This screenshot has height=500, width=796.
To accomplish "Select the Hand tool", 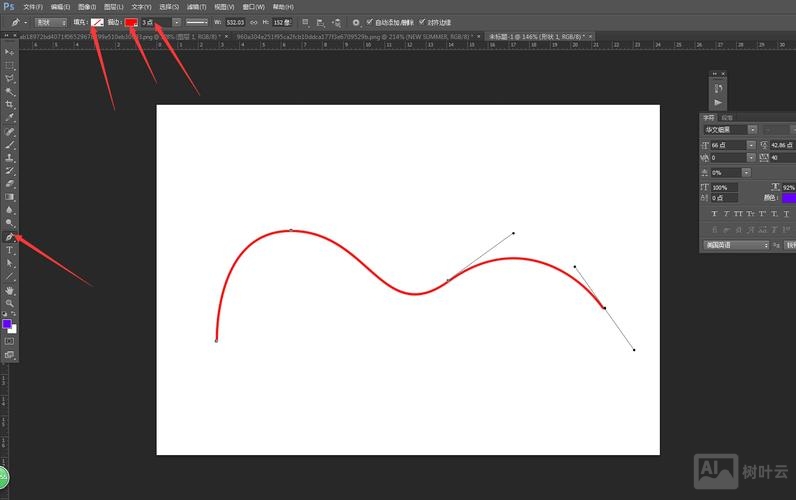I will [10, 290].
